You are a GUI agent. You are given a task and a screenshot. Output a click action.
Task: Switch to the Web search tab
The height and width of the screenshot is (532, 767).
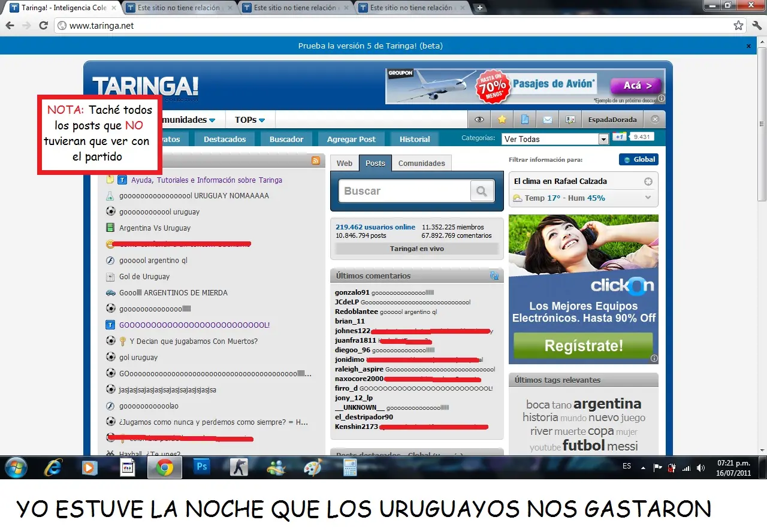click(x=345, y=163)
